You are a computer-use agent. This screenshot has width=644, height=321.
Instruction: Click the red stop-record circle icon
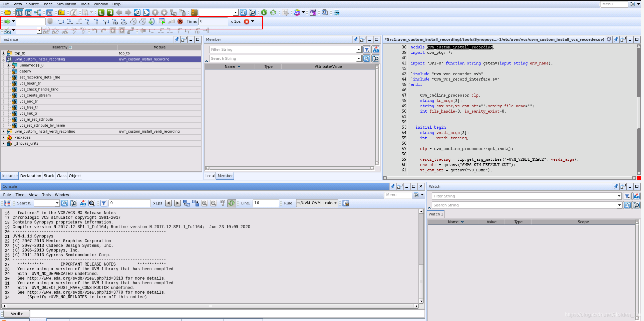247,21
